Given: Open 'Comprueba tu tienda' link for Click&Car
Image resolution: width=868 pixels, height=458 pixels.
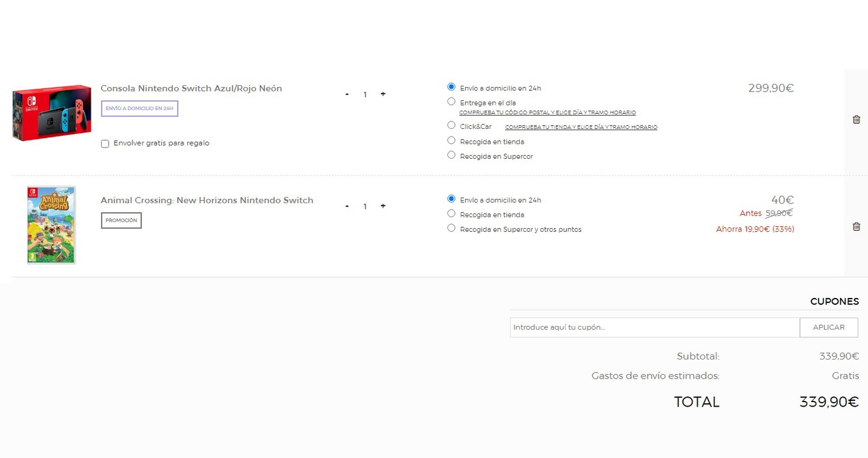Looking at the screenshot, I should (581, 127).
